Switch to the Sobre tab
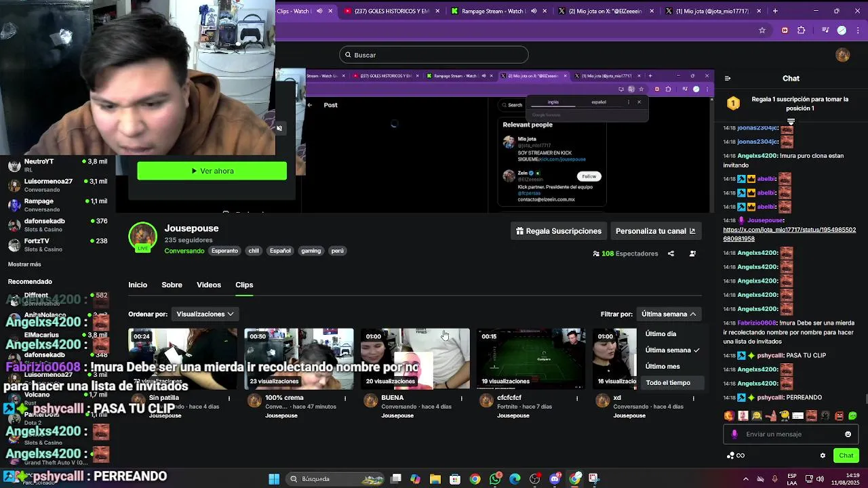Screen dimensions: 868x488 pos(172,285)
